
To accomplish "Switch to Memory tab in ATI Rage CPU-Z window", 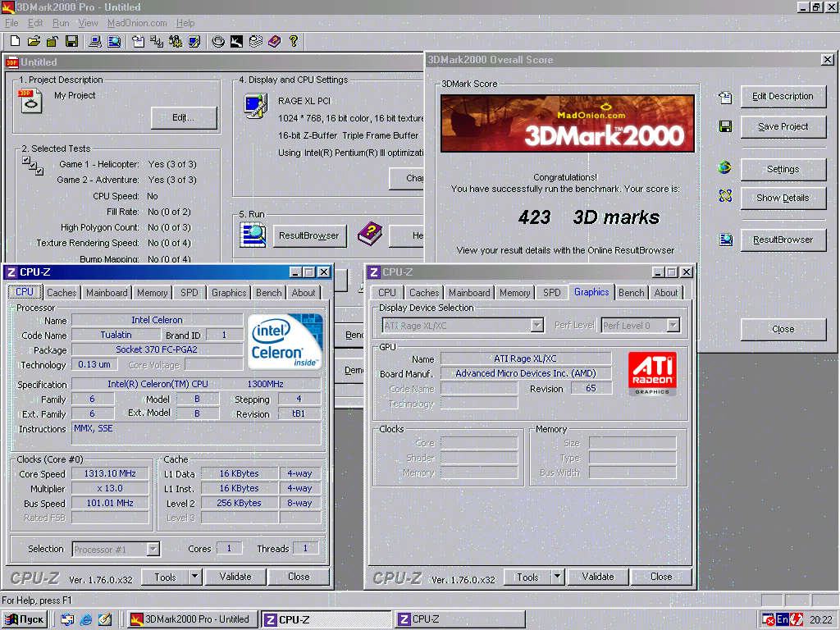I will [x=514, y=293].
